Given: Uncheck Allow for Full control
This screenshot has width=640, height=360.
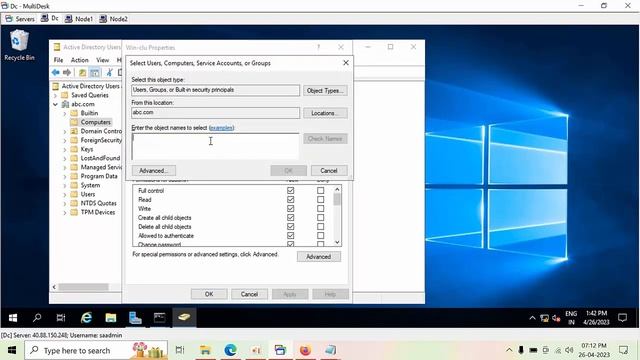Looking at the screenshot, I should [291, 191].
